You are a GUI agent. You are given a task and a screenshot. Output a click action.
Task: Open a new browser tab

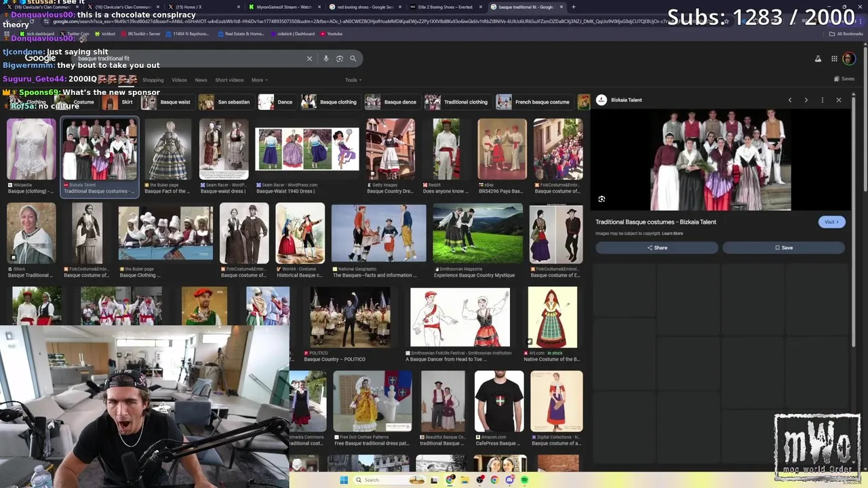tap(574, 7)
